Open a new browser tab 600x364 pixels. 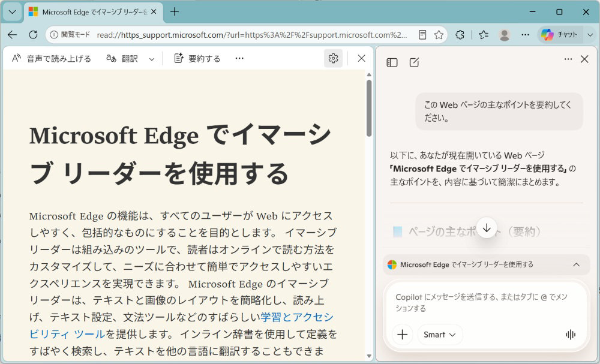(x=175, y=12)
